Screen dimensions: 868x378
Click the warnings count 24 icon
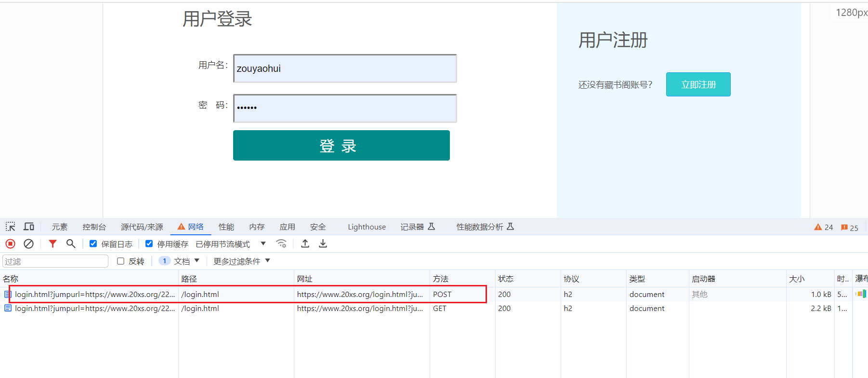point(824,228)
